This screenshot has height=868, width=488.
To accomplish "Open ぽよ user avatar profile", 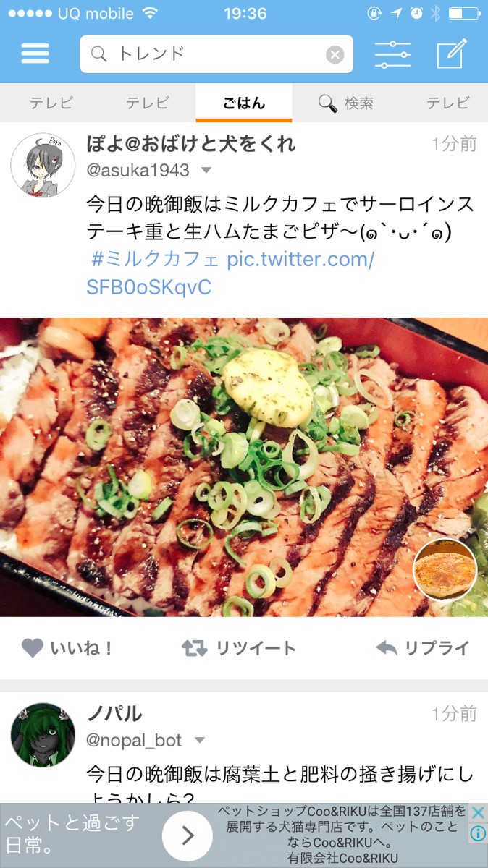I will (x=43, y=165).
